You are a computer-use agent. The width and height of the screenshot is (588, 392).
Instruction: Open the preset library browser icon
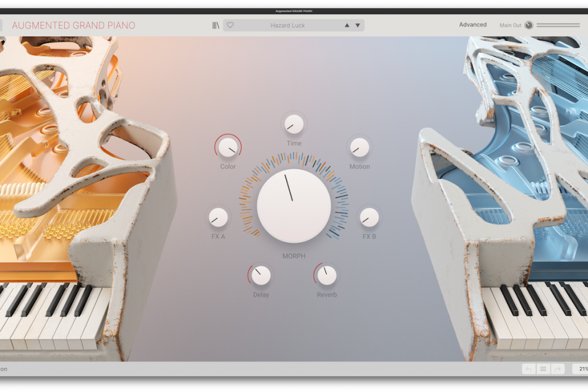(215, 25)
